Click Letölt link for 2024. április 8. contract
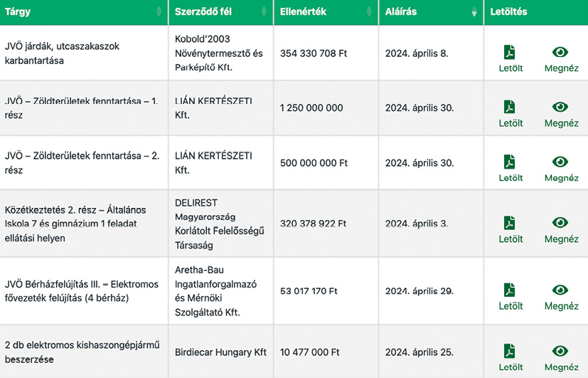588x378 pixels. tap(511, 68)
